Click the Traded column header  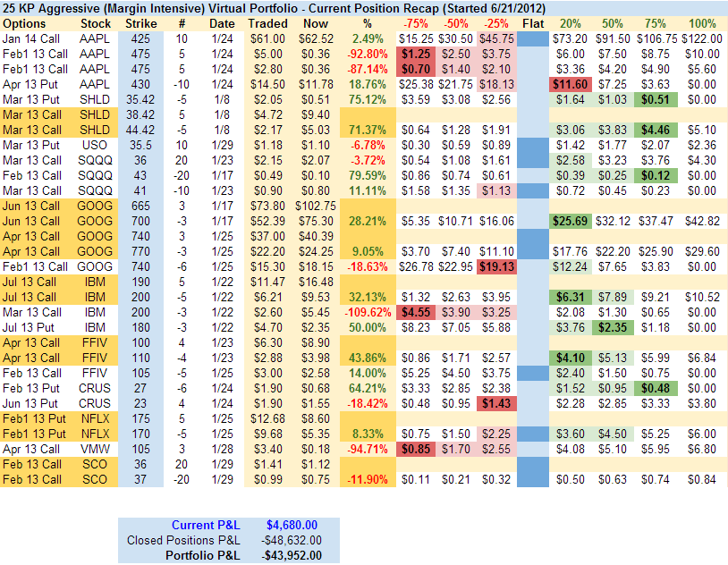(x=267, y=21)
